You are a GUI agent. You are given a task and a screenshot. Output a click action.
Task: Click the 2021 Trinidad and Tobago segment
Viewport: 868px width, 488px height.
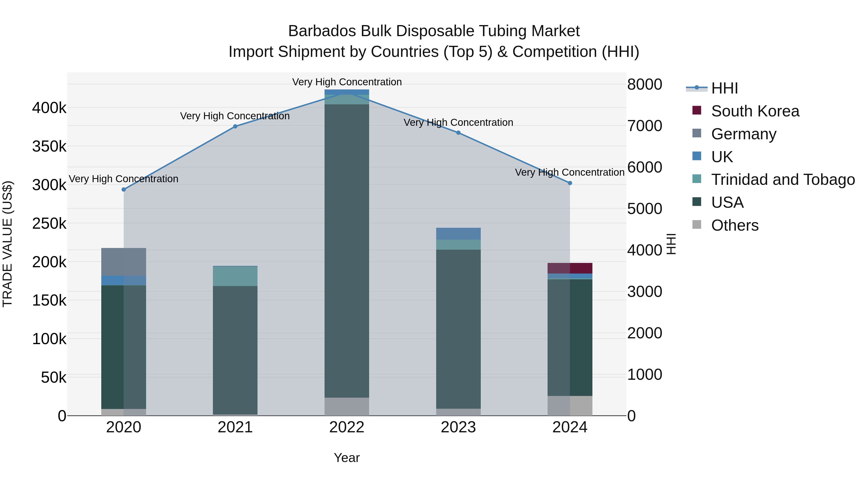pyautogui.click(x=235, y=276)
